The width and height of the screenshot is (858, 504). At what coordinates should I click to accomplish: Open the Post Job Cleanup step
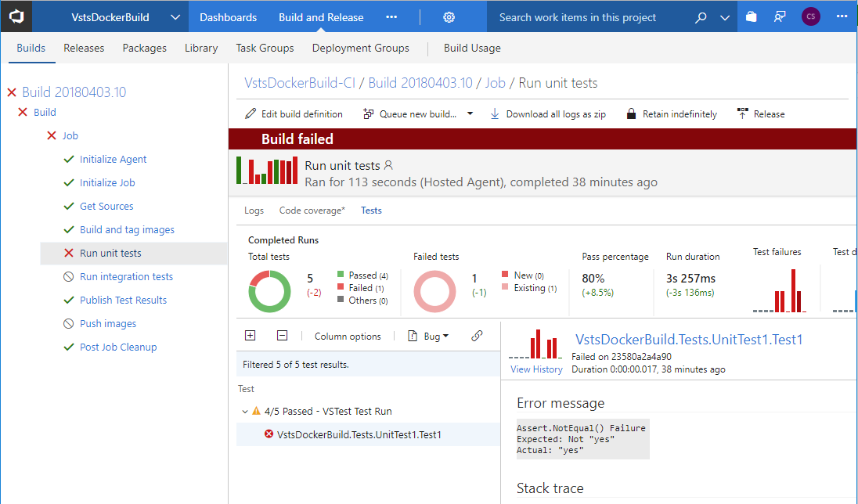(118, 347)
